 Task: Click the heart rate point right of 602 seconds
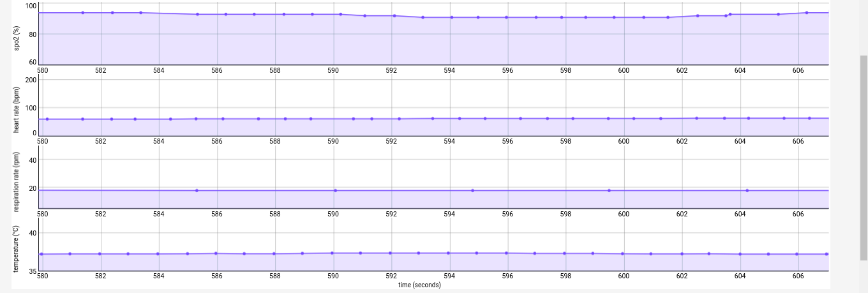pos(696,118)
